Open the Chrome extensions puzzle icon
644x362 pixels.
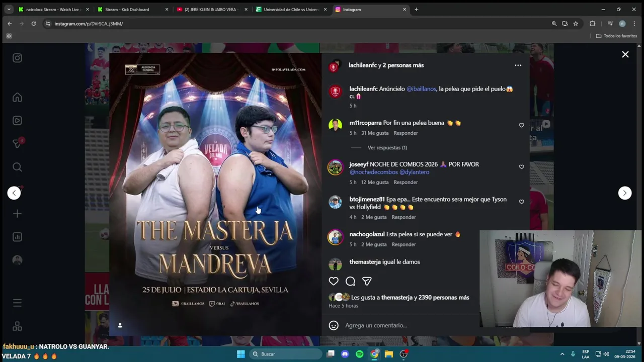coord(592,24)
